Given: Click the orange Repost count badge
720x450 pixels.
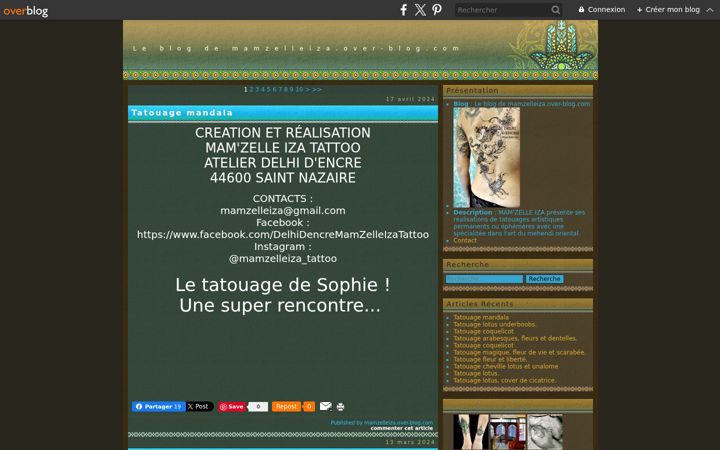Looking at the screenshot, I should point(309,406).
